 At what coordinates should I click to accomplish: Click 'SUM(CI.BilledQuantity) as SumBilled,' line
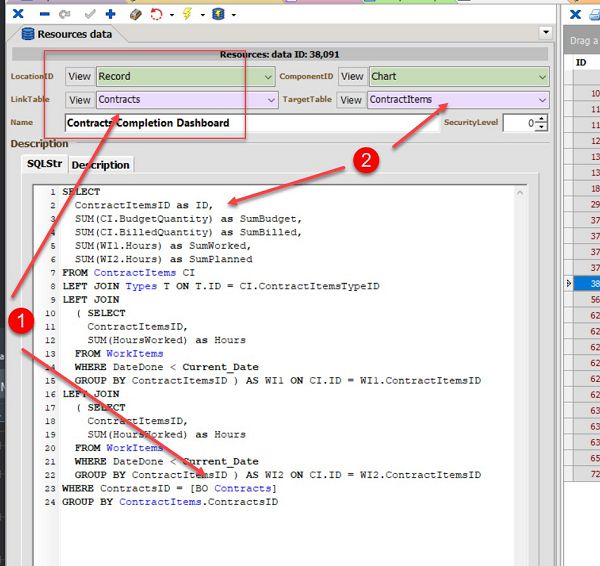point(188,232)
